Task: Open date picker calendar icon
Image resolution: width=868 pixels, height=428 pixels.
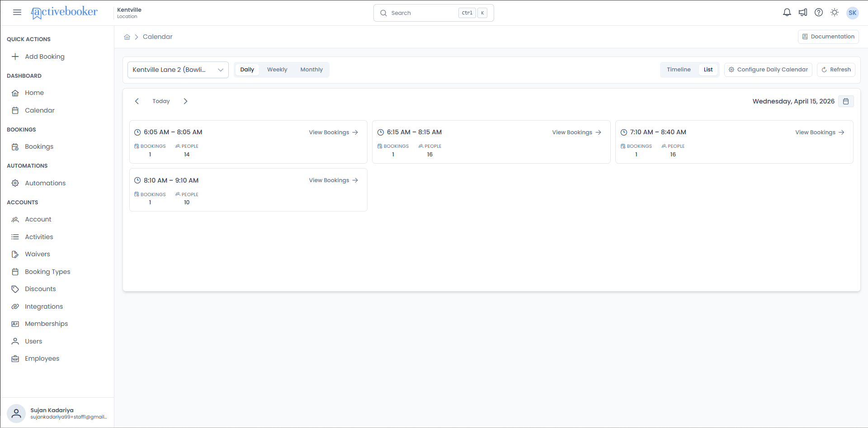Action: [846, 101]
